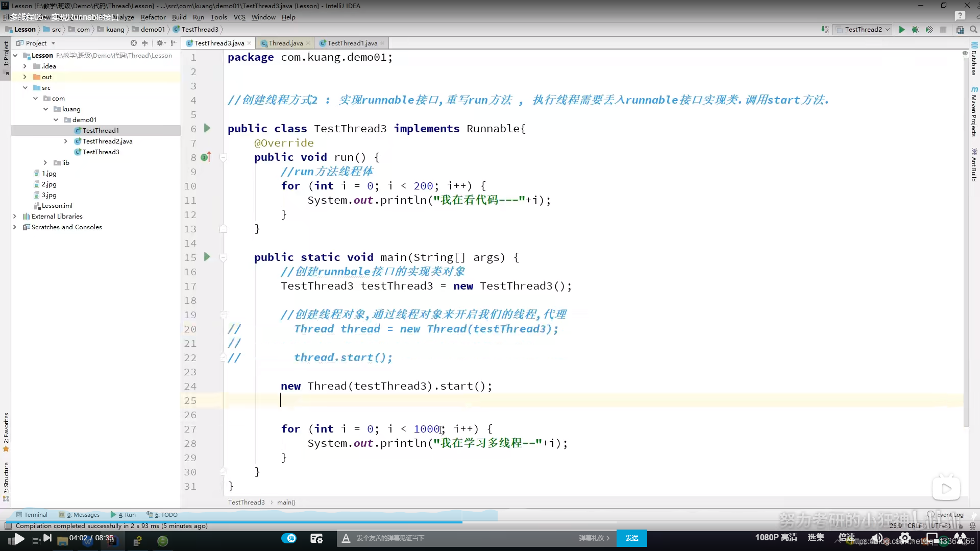Viewport: 980px width, 551px height.
Task: Expand Scratches and Consoles node
Action: (15, 227)
